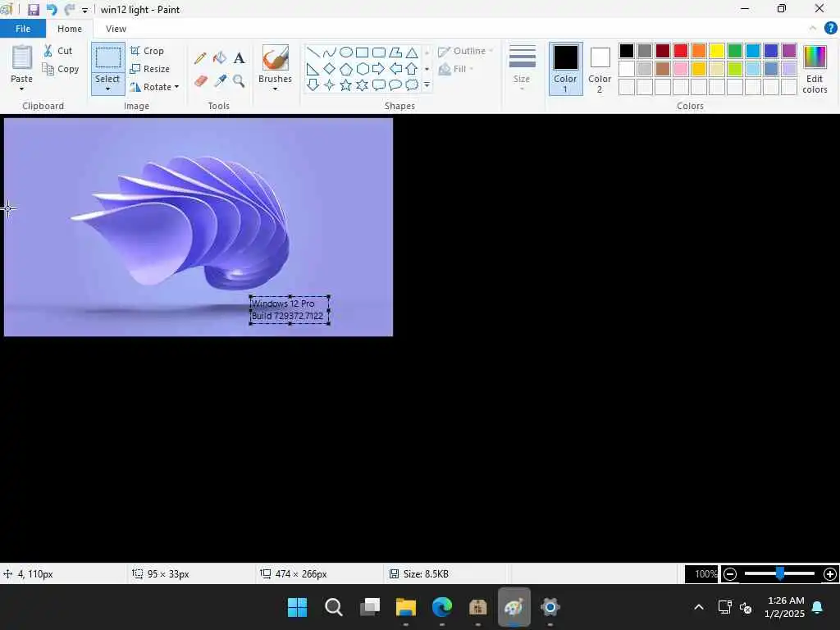Viewport: 840px width, 630px height.
Task: Select the Magnifier tool
Action: (239, 81)
